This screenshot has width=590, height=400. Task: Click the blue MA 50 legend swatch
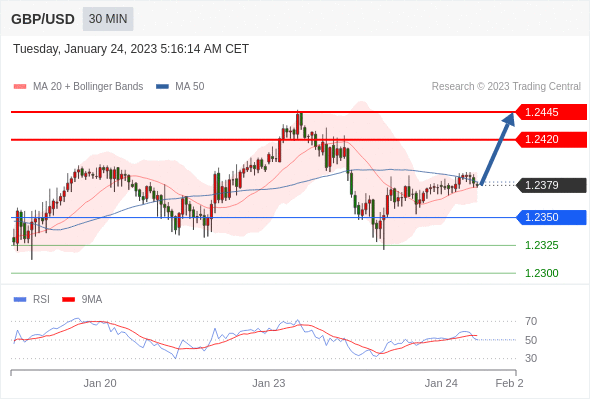click(162, 87)
